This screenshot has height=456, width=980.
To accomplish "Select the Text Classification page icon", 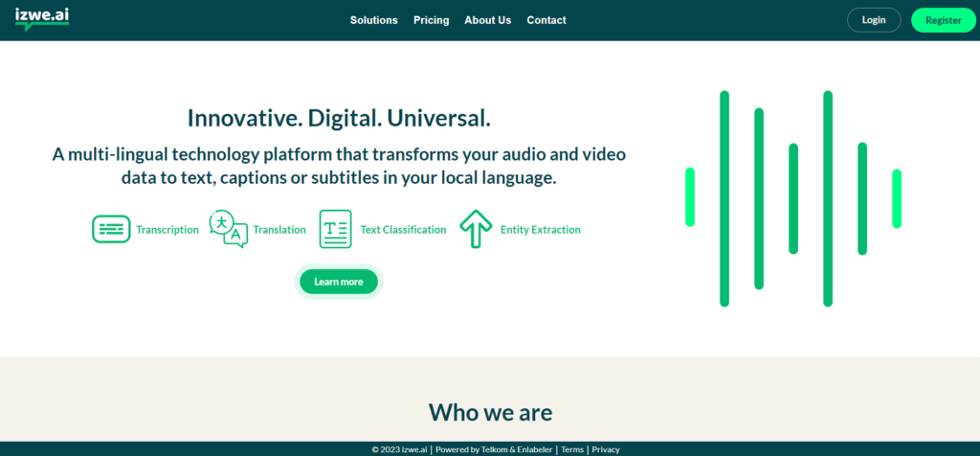I will pyautogui.click(x=335, y=229).
